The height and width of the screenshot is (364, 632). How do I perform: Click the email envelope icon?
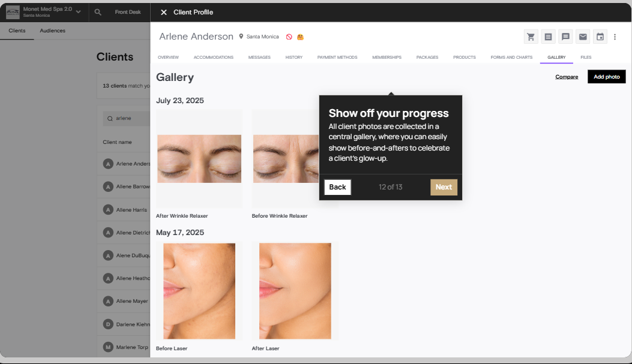(583, 37)
